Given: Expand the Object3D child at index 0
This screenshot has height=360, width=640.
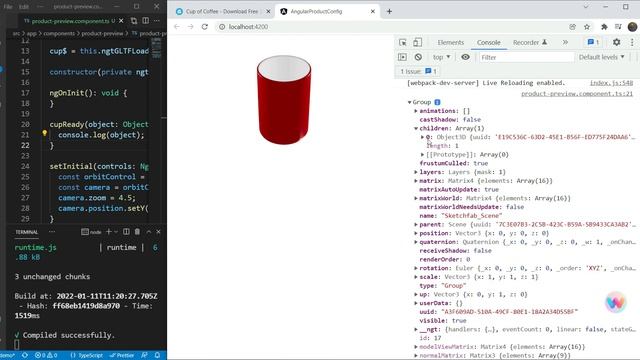Looking at the screenshot, I should coord(422,137).
